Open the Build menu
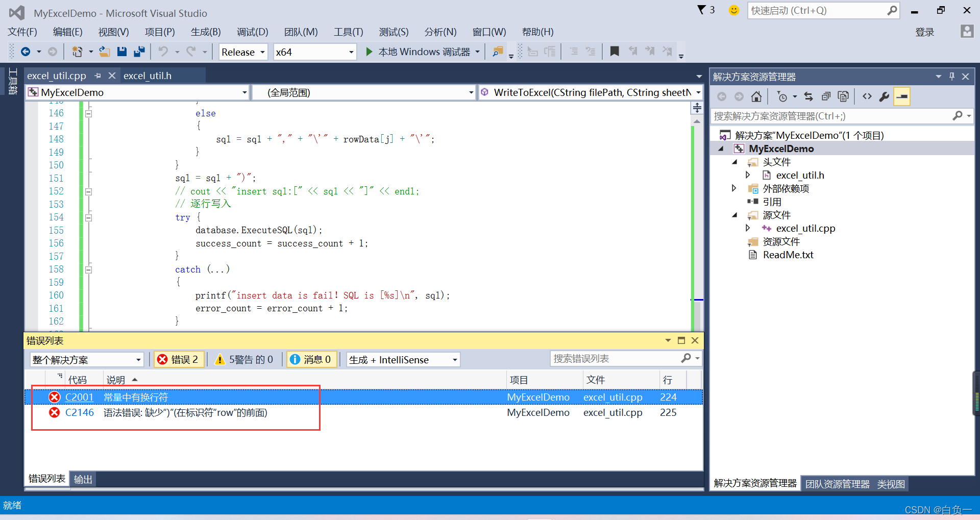 [x=206, y=32]
